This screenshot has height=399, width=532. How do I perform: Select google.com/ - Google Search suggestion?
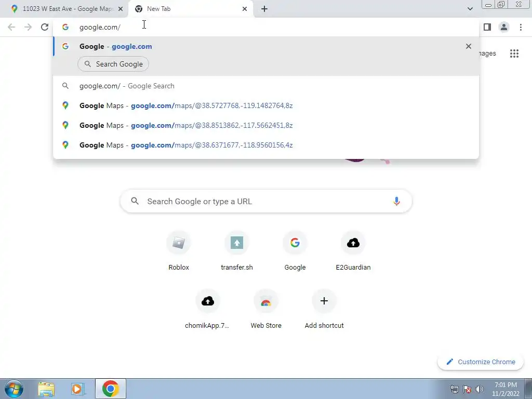pyautogui.click(x=266, y=86)
